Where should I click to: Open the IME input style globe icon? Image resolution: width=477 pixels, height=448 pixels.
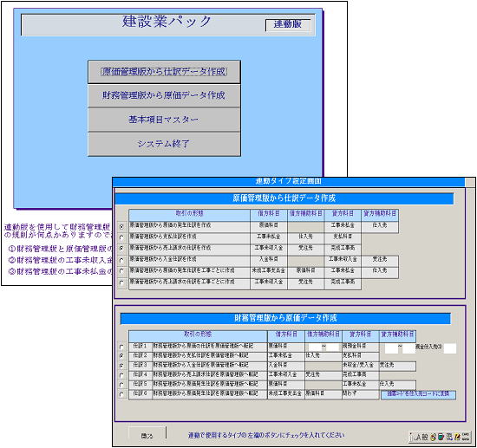[433, 437]
